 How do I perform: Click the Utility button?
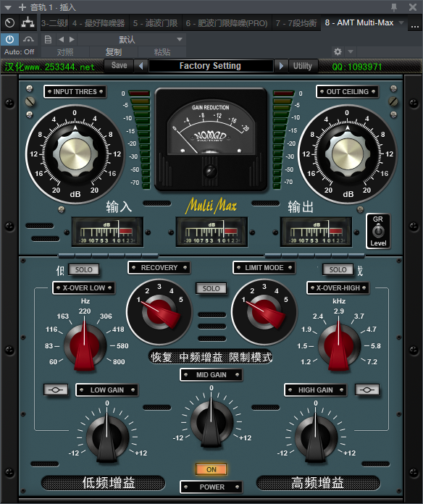click(303, 66)
